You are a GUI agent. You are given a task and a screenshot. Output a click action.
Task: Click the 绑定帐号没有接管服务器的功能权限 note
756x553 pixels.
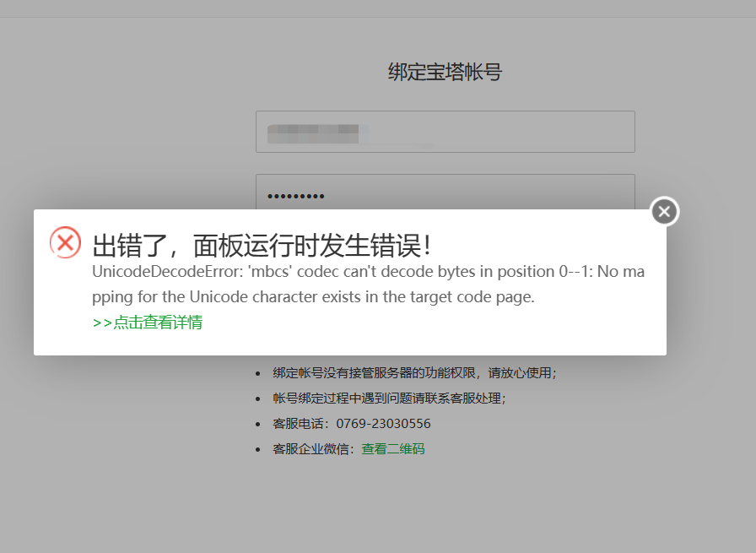[x=414, y=373]
